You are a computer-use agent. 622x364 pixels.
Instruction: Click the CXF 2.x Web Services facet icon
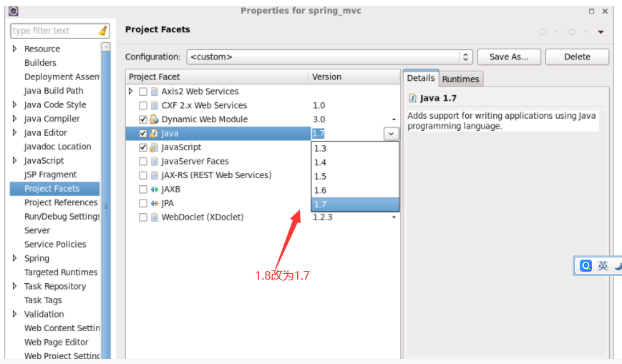click(x=155, y=105)
